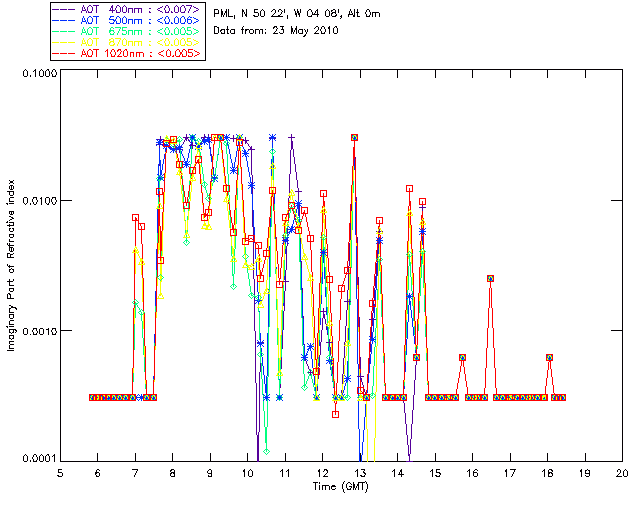Click the 0.0010 y-axis tick label
The width and height of the screenshot is (640, 512).
point(38,330)
